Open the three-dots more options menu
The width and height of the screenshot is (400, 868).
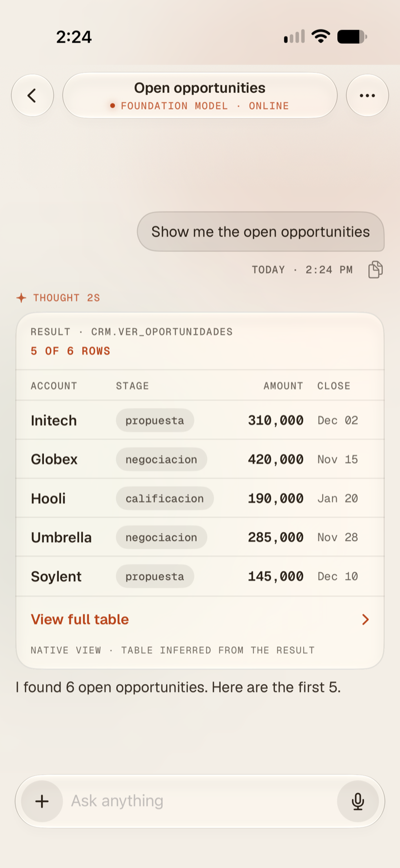[367, 96]
